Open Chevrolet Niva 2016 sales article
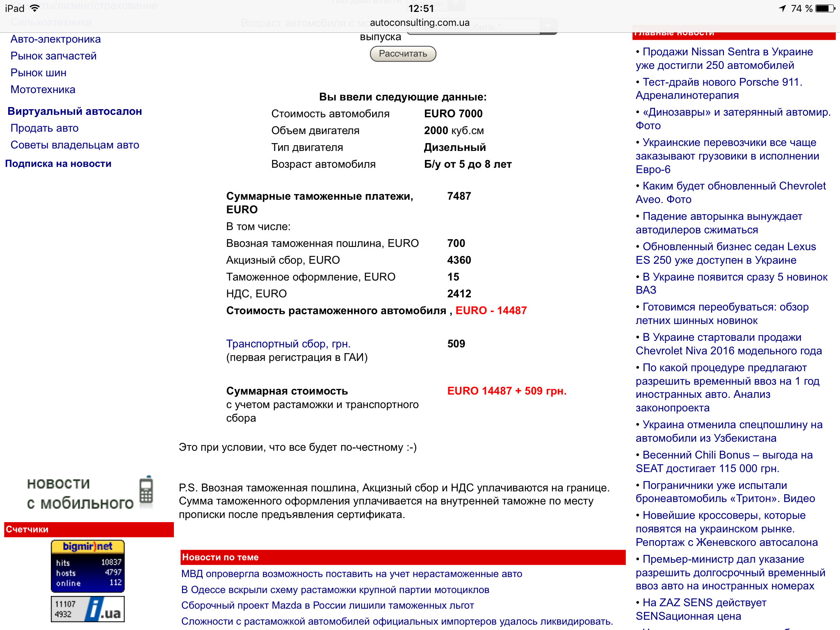This screenshot has height=630, width=840. pyautogui.click(x=729, y=344)
